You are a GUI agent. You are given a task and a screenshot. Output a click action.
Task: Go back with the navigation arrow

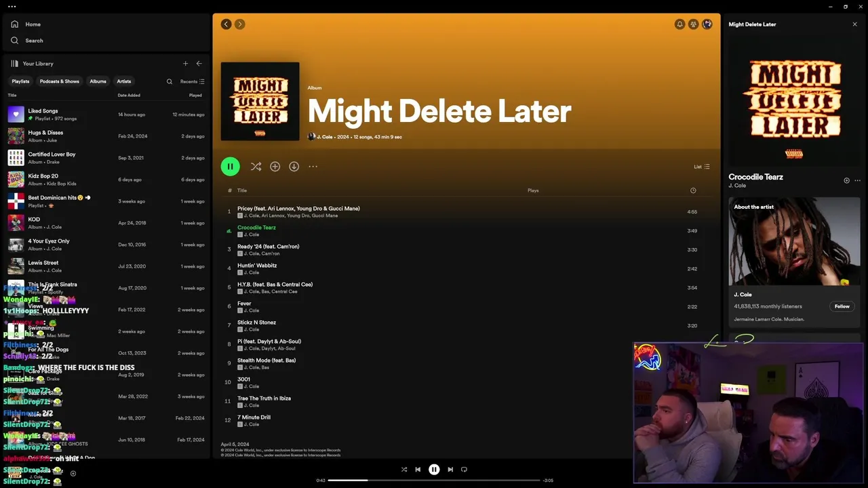(226, 24)
